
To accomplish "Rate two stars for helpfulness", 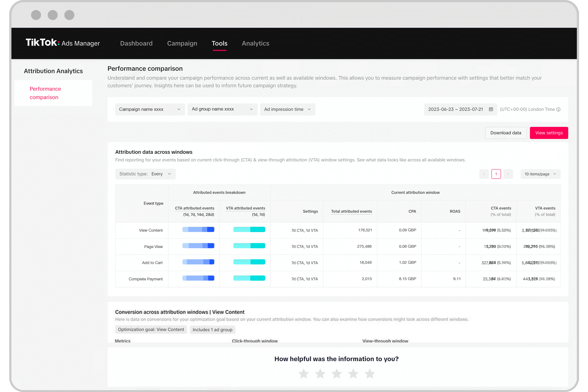I will [320, 373].
